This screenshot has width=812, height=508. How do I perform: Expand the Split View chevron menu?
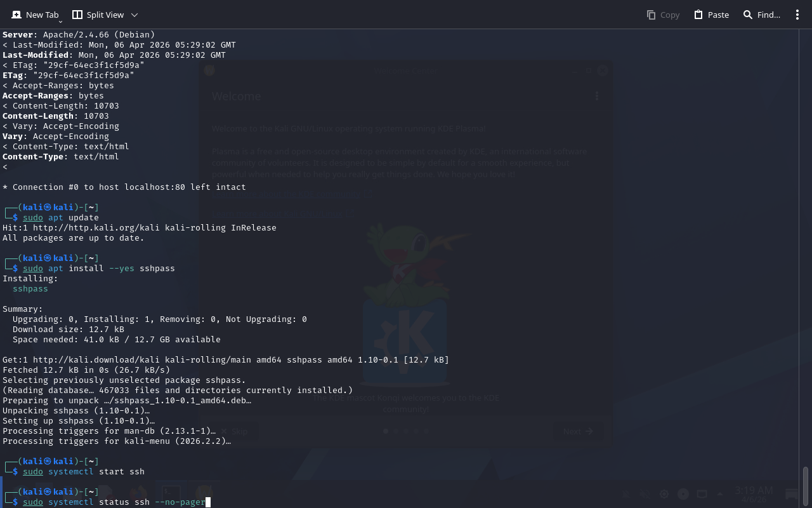coord(134,15)
